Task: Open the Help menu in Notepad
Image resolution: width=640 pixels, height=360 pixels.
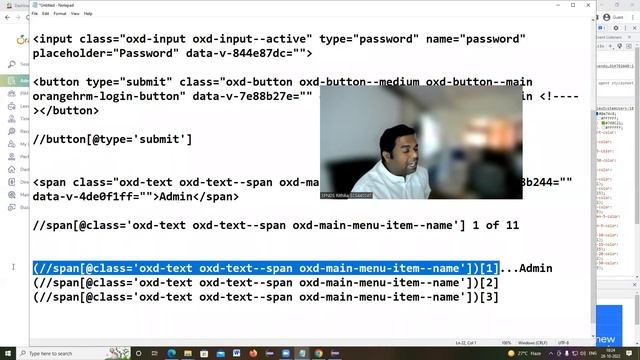Action: (x=88, y=13)
